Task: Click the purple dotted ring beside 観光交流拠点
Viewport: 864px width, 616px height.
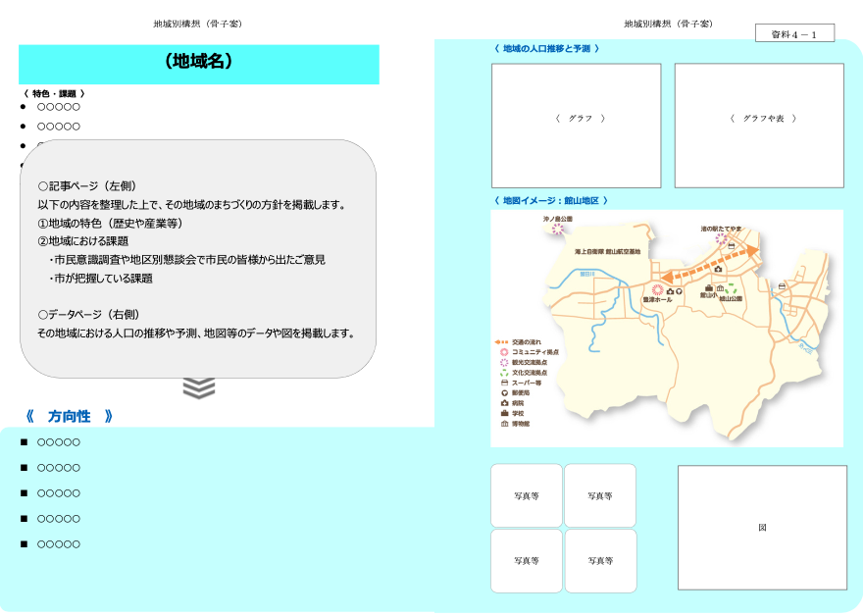Action: coord(504,363)
